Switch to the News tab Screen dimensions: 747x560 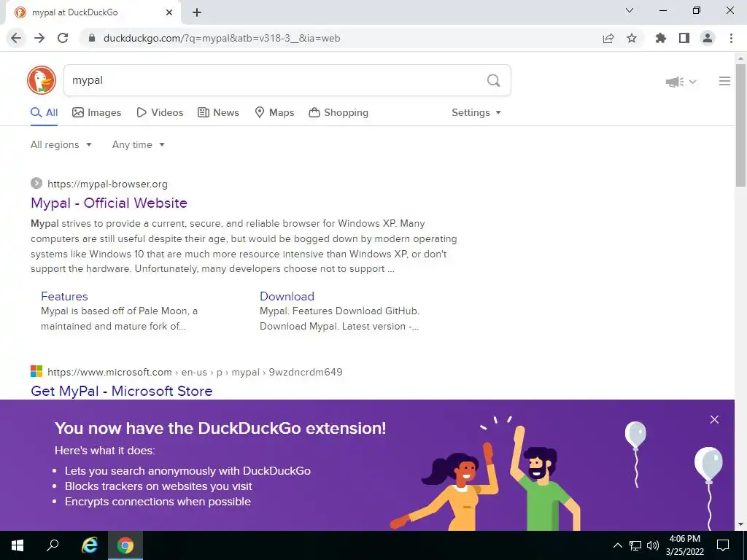tap(218, 112)
